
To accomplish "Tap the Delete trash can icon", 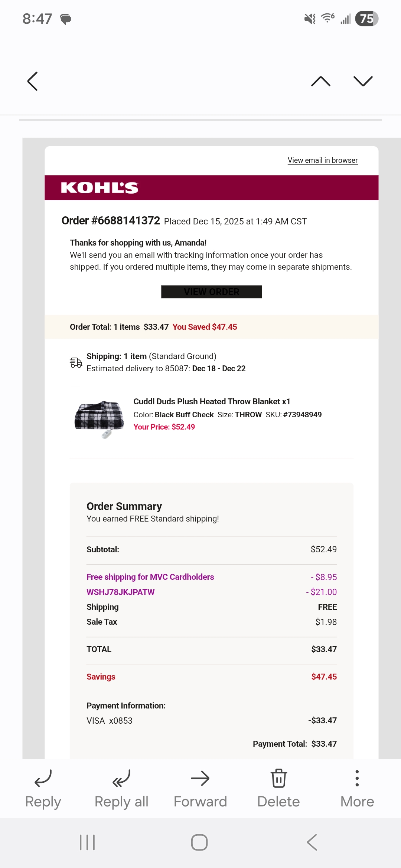I will 278,778.
